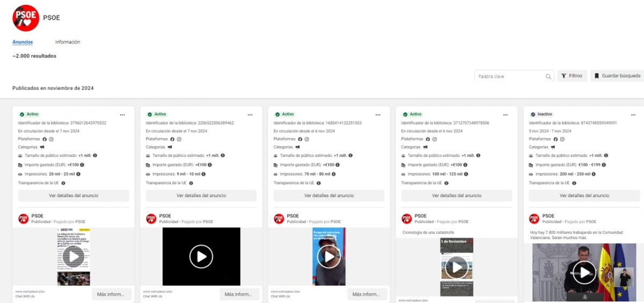The image size is (644, 303).
Task: Click PSOE avatar on the 9 mil - 10 mil ad
Action: pyautogui.click(x=151, y=219)
